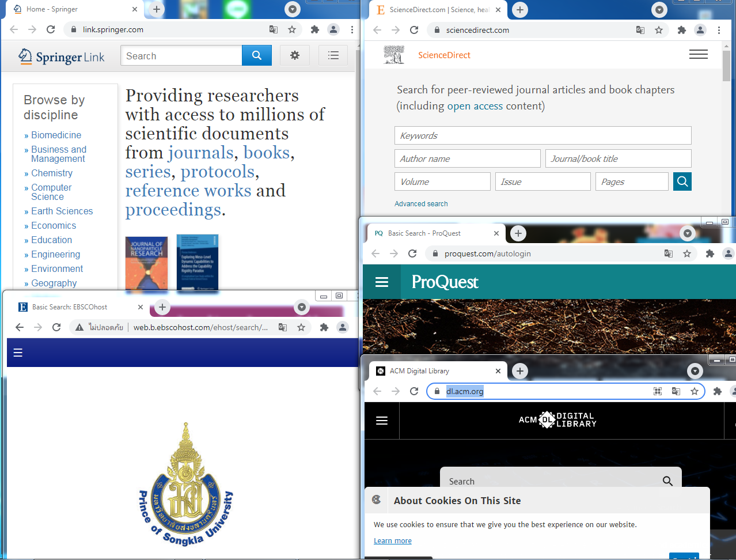Image resolution: width=736 pixels, height=560 pixels.
Task: Close the ScienceDirect tab
Action: click(498, 10)
